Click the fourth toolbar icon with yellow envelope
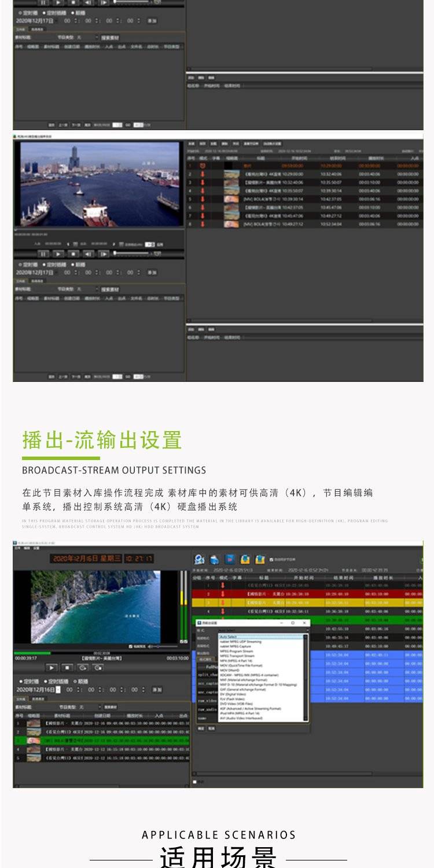The image size is (434, 868). [245, 559]
